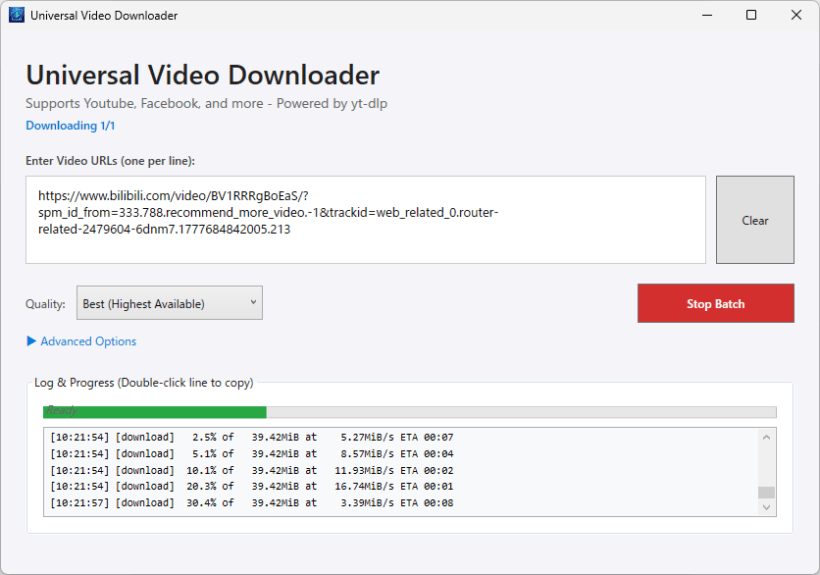
Task: Select the log line showing 30.4%
Action: click(x=252, y=503)
